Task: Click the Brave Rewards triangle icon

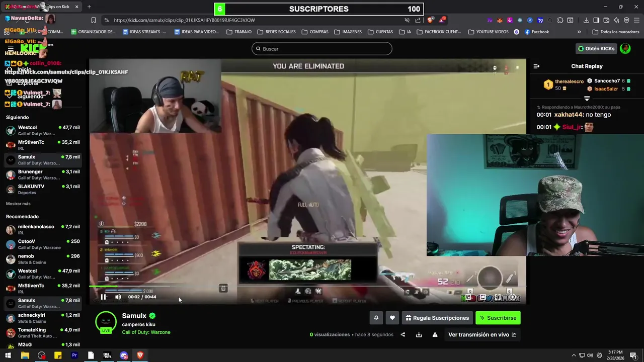Action: [442, 20]
